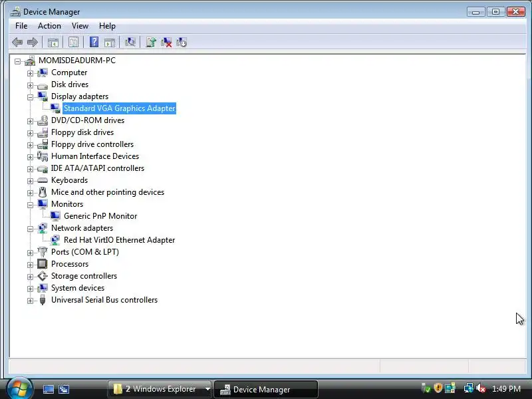The height and width of the screenshot is (399, 532).
Task: Open the Windows Explorer taskbar group dropdown arrow
Action: tap(207, 389)
